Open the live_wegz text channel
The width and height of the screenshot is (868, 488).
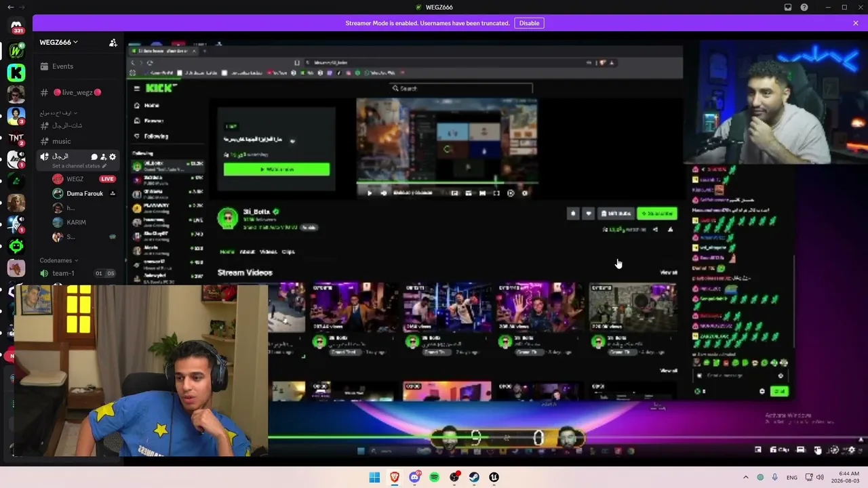point(79,93)
